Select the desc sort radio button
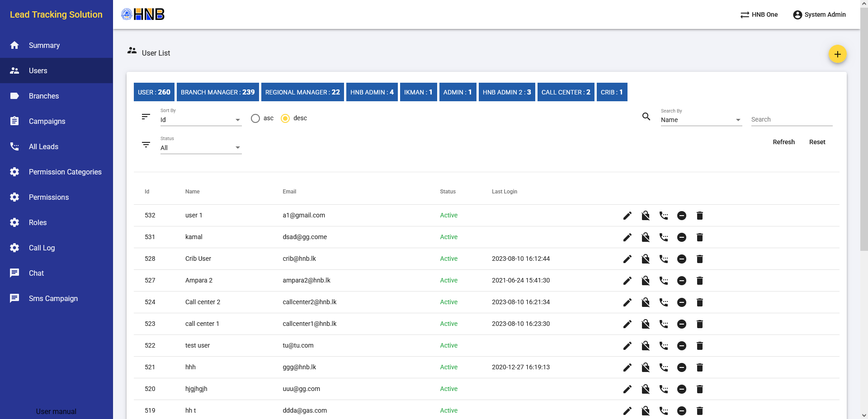The width and height of the screenshot is (868, 419). coord(285,118)
